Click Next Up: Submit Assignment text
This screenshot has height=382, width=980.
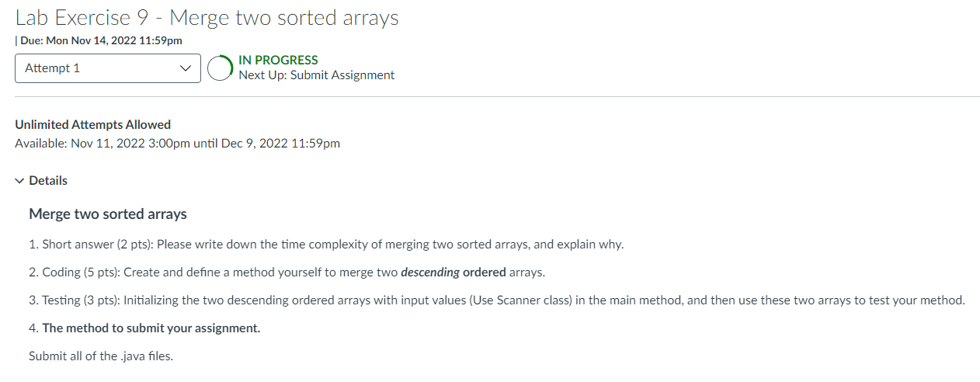[x=317, y=75]
